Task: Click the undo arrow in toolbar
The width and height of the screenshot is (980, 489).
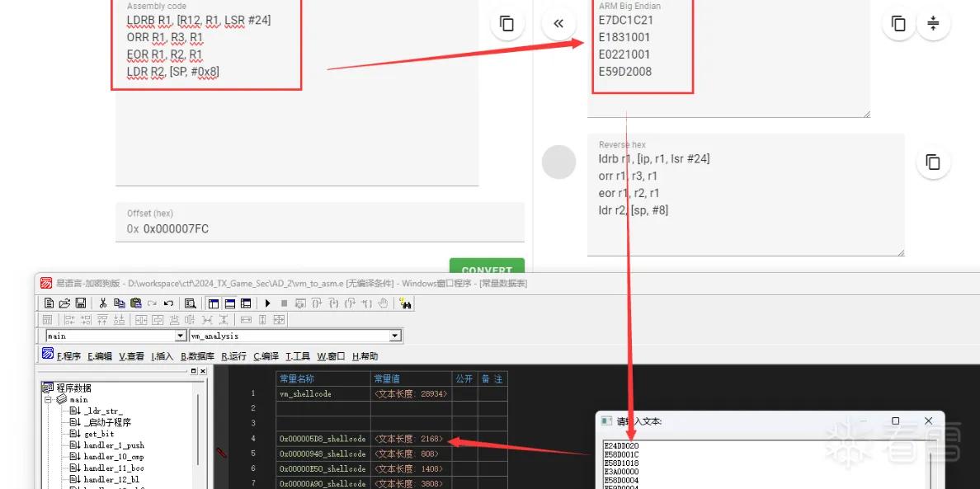Action: coord(168,303)
